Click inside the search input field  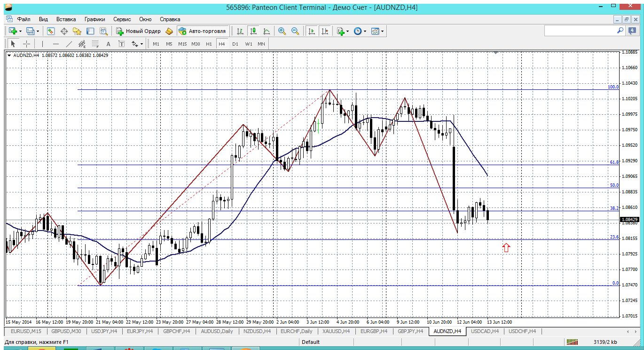tap(581, 31)
